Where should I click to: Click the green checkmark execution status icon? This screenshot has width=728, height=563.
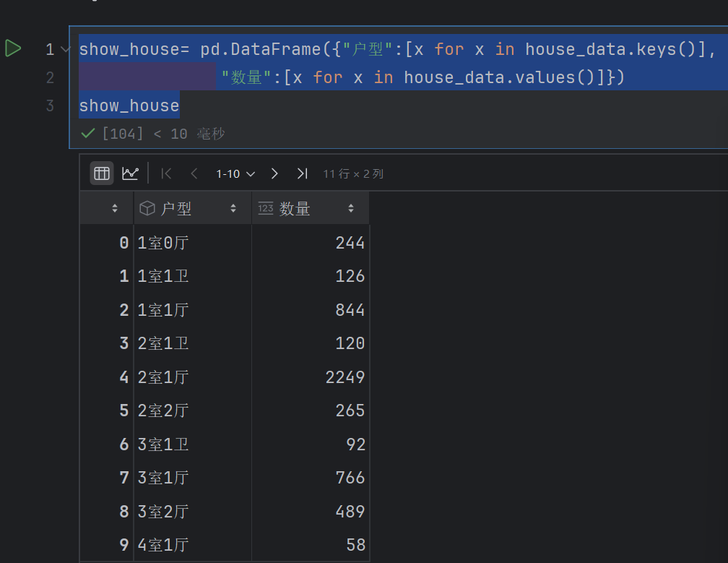point(88,134)
